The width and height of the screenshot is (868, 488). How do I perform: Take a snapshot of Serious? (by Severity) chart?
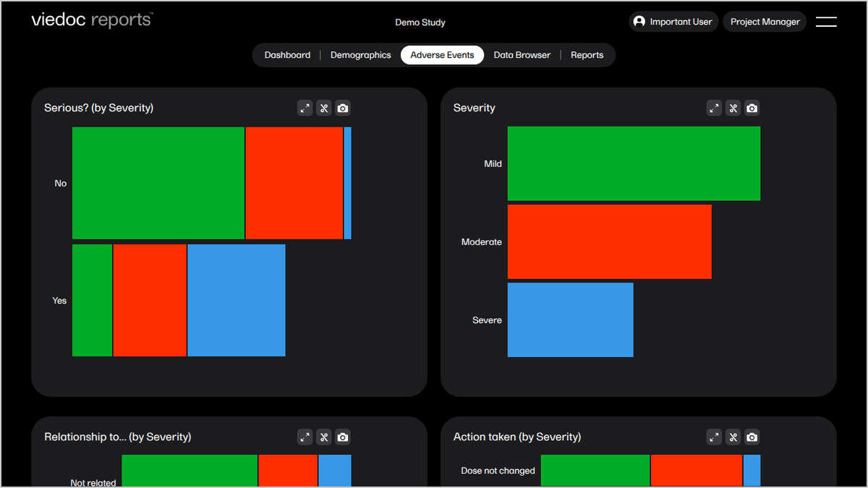pos(343,108)
